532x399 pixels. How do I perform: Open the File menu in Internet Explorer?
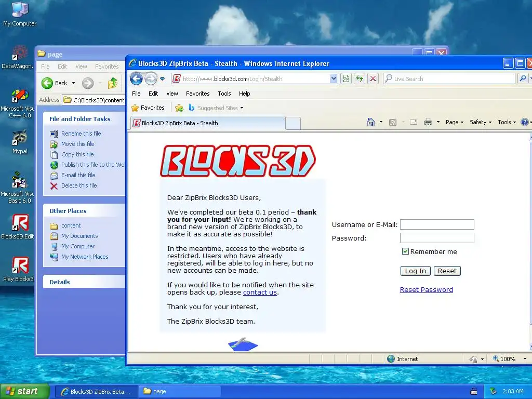(136, 94)
